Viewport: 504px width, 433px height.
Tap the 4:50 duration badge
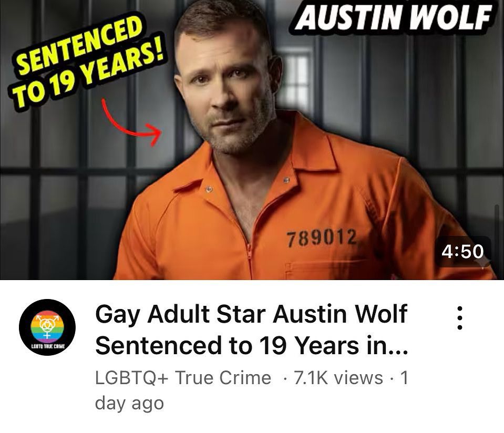(x=463, y=251)
